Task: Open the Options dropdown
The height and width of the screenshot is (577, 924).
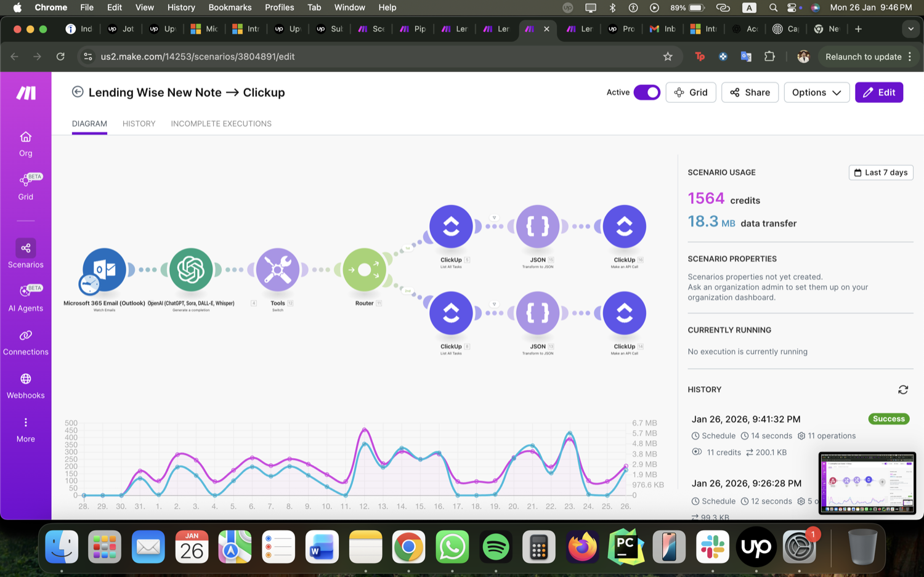Action: [817, 92]
